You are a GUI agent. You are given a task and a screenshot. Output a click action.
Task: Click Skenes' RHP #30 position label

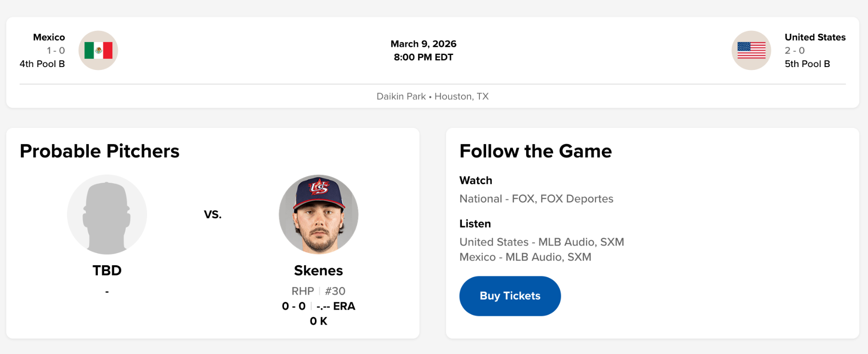[318, 291]
